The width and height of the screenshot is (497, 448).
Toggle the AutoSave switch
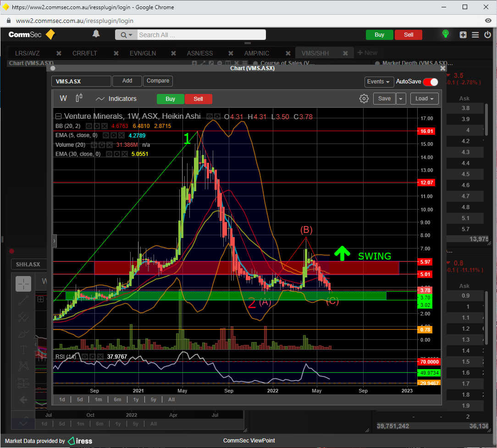click(431, 82)
